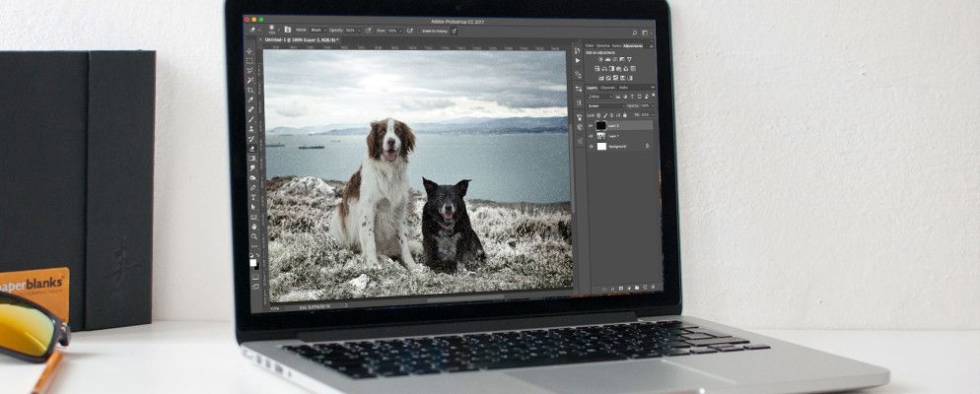Select the Adjustments panel tab
Image resolution: width=980 pixels, height=394 pixels.
tap(633, 45)
